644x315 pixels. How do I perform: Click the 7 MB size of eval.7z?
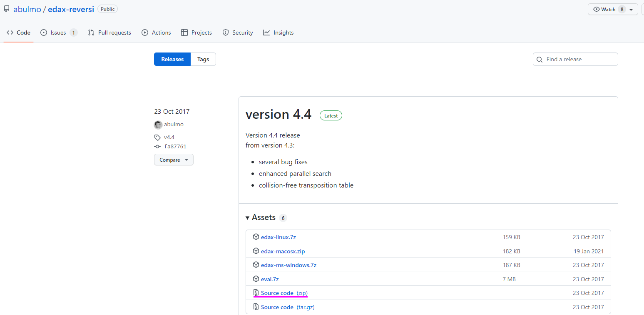[509, 279]
